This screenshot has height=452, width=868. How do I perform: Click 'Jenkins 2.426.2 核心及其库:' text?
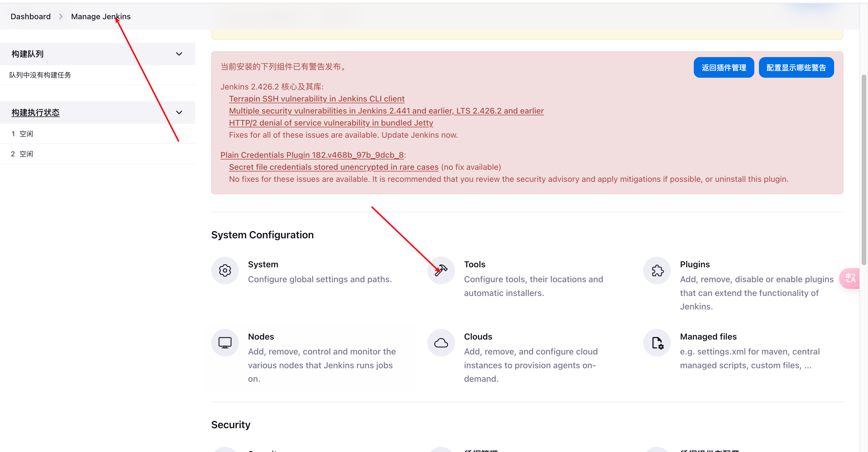(x=272, y=87)
